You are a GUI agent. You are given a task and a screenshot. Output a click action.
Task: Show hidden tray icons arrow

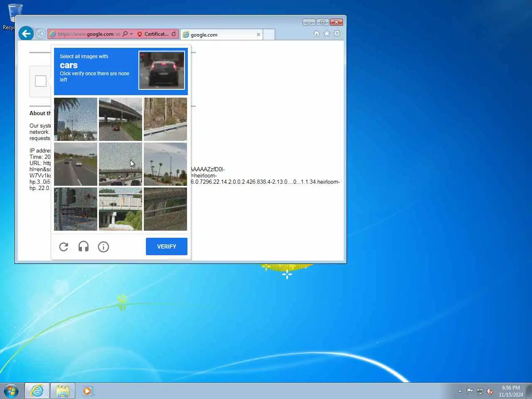pyautogui.click(x=460, y=391)
